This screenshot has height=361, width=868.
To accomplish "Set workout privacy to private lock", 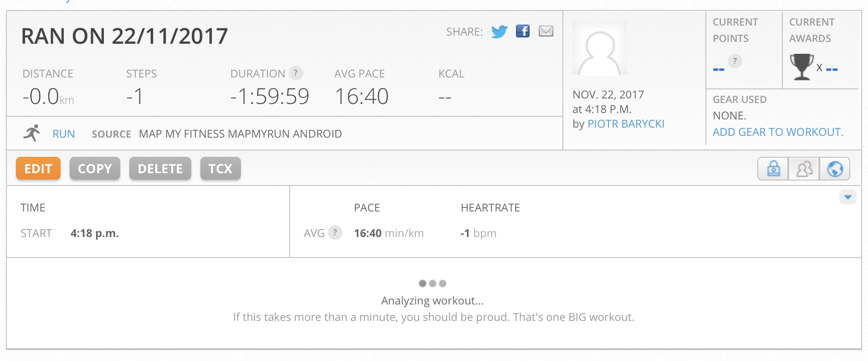I will [x=773, y=169].
